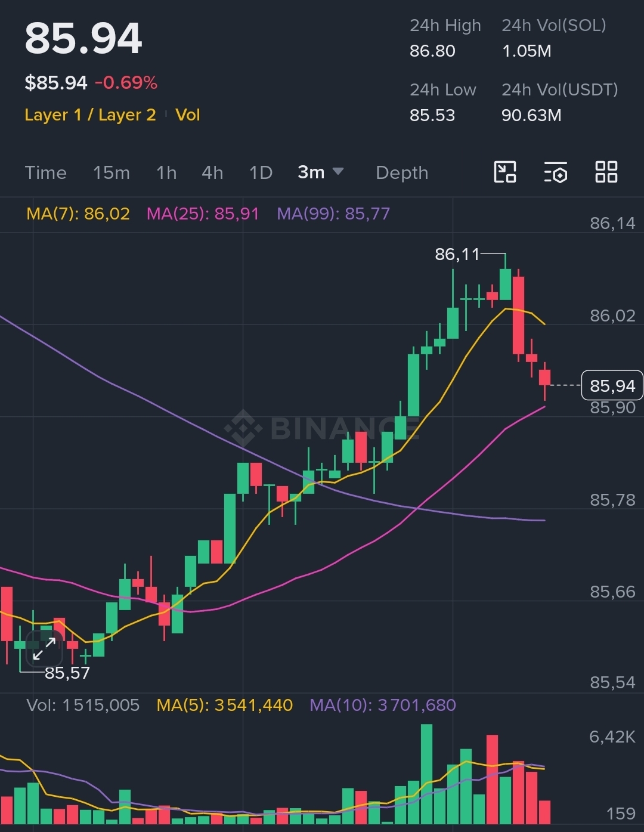Viewport: 644px width, 832px height.
Task: Tap the 24h Vol(USDT) value 90.63M
Action: tap(531, 115)
